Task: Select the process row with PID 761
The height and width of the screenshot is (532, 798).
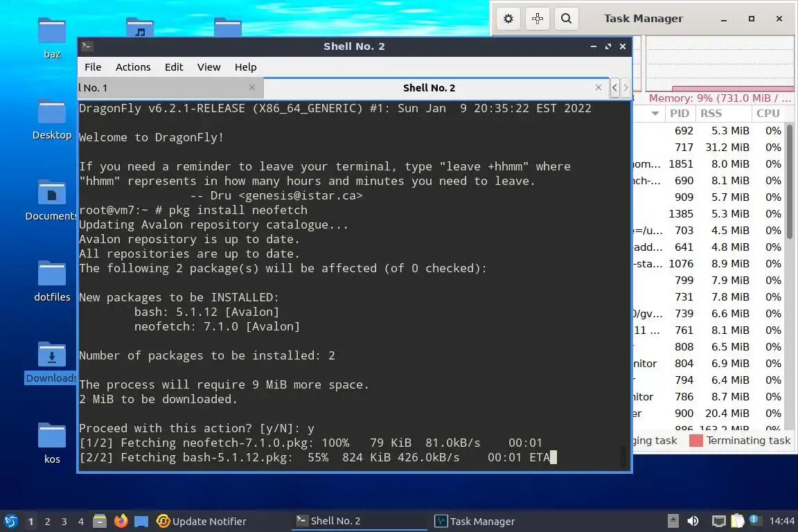Action: point(708,330)
